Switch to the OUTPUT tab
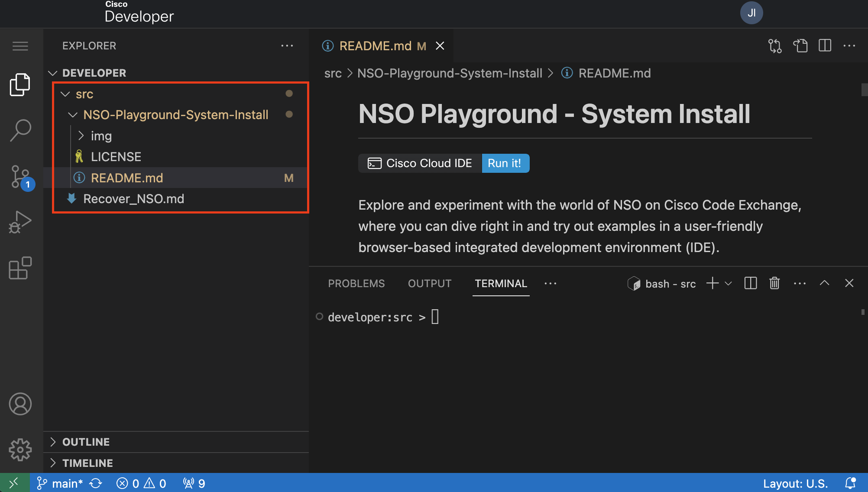This screenshot has width=868, height=492. pos(429,283)
